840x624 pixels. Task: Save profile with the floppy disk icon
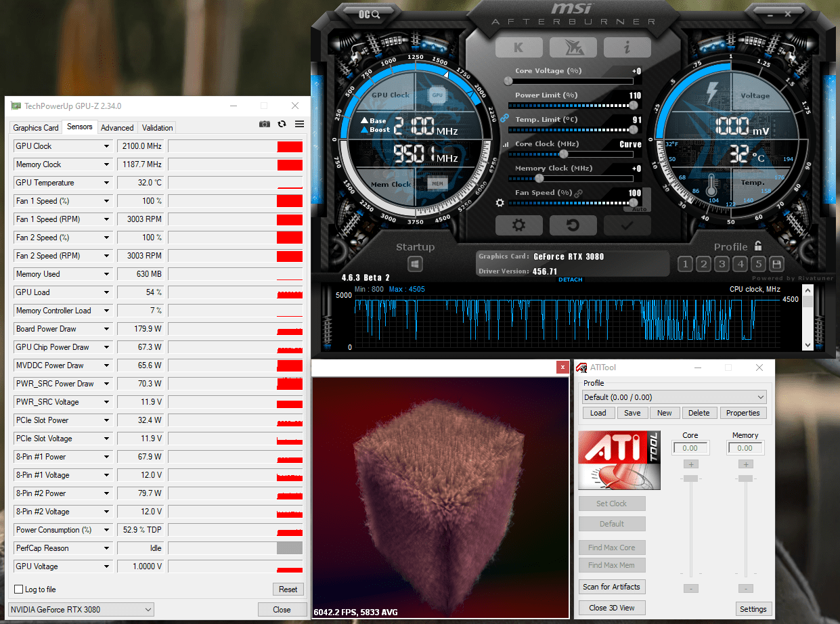[777, 265]
